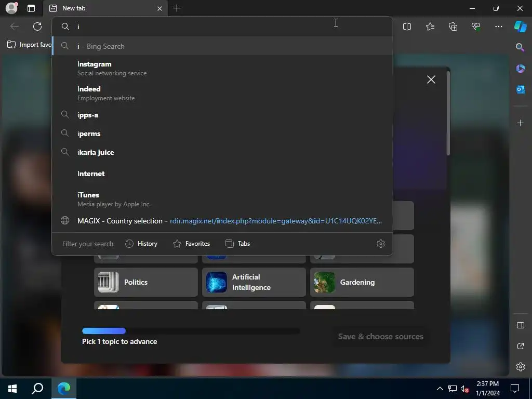Select the ikaria juice suggestion
The image size is (532, 399).
222,152
